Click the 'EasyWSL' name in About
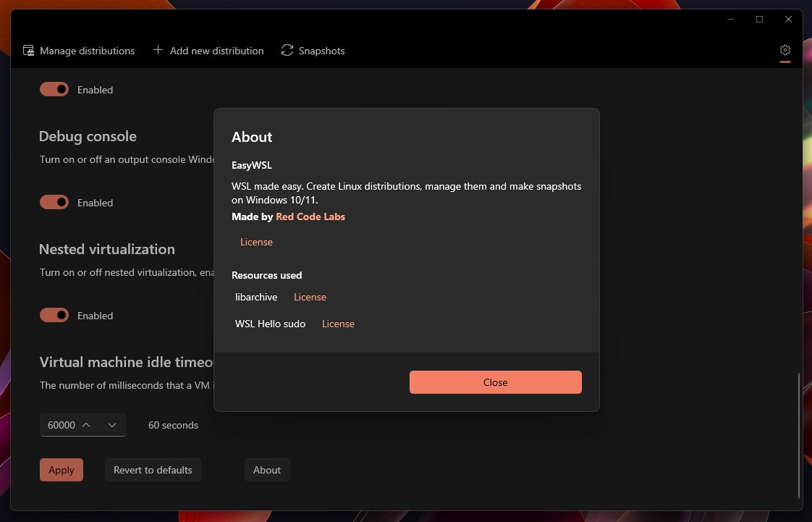The image size is (812, 522). pos(252,165)
